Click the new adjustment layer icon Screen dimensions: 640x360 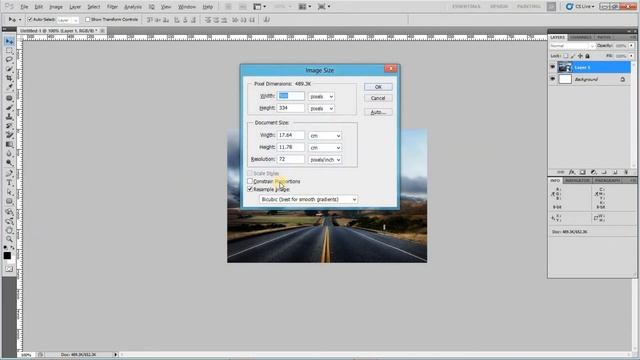(x=593, y=172)
